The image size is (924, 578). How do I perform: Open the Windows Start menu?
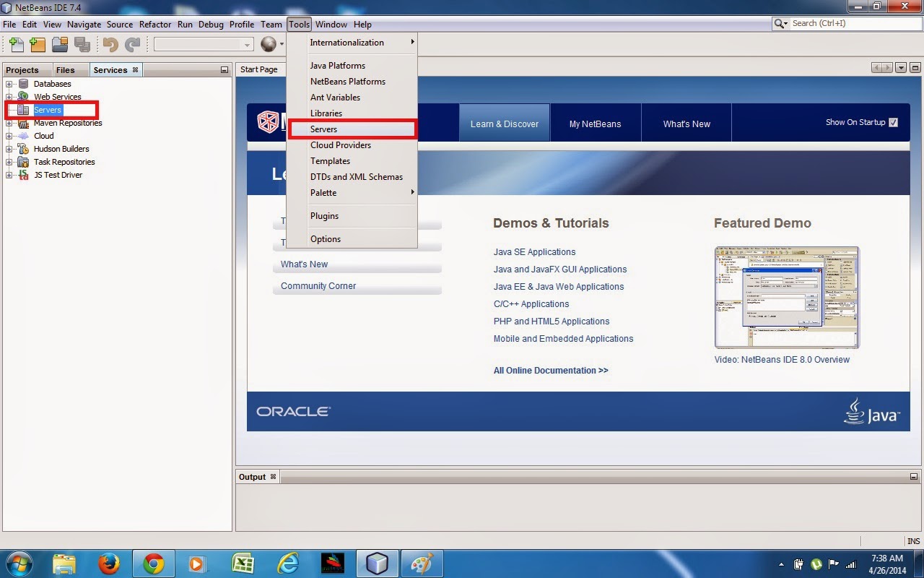pos(18,564)
